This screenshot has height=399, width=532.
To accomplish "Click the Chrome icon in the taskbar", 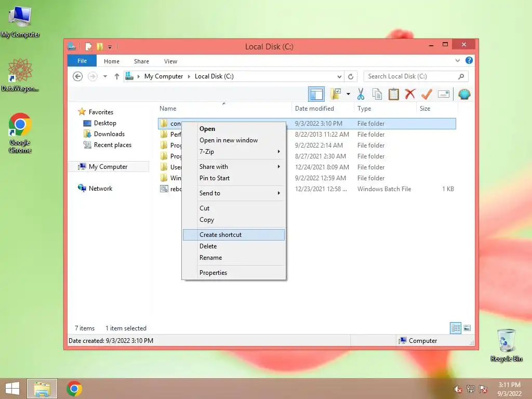I will click(74, 389).
